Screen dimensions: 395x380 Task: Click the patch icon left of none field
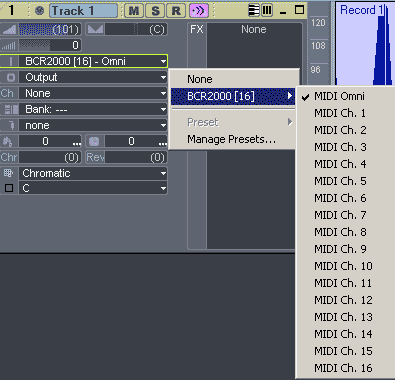coord(12,125)
